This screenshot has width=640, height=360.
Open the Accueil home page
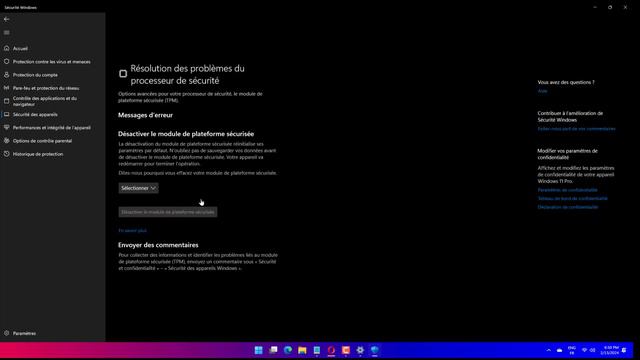pyautogui.click(x=20, y=49)
